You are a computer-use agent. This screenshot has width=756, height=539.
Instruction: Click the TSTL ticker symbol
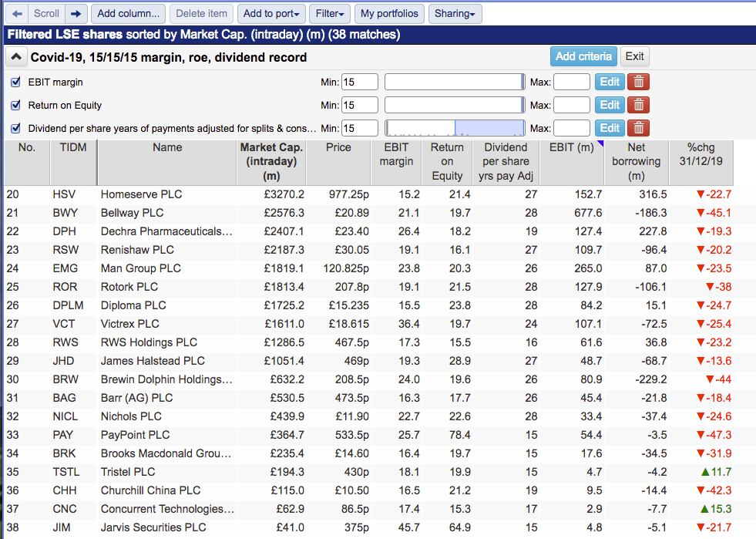[x=66, y=472]
